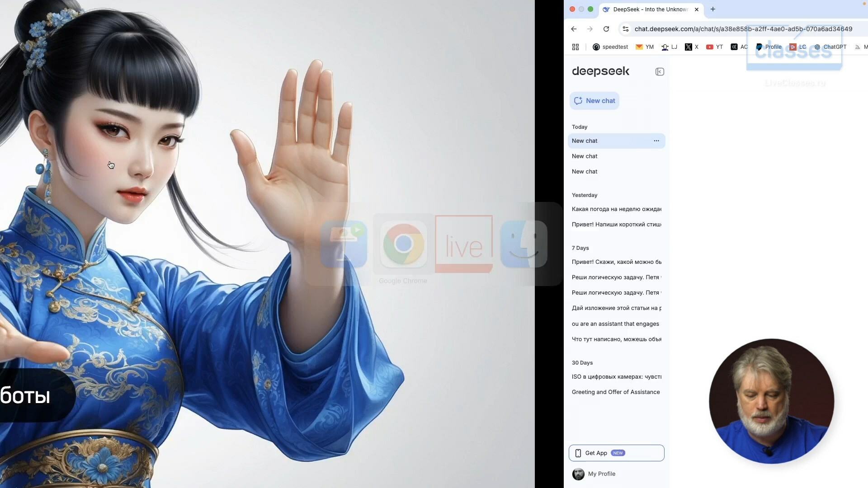Open the LJ bookmark
Screen dimensions: 868x488
669,47
